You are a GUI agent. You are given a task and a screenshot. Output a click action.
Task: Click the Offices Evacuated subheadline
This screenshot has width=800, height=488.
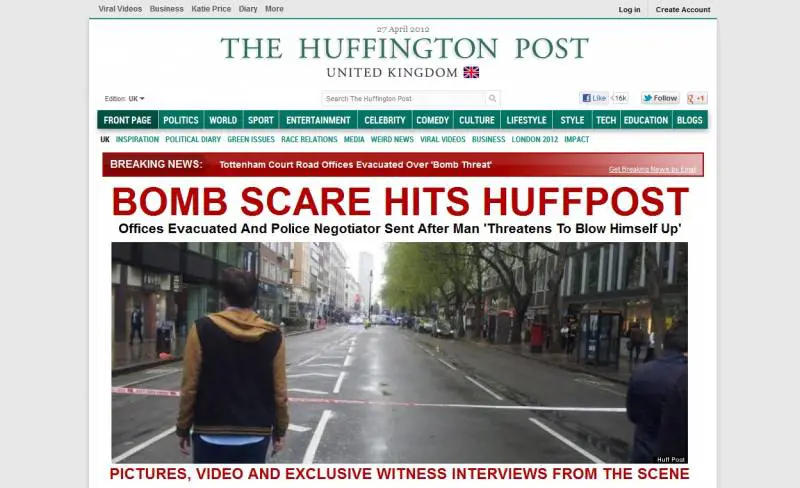(400, 228)
